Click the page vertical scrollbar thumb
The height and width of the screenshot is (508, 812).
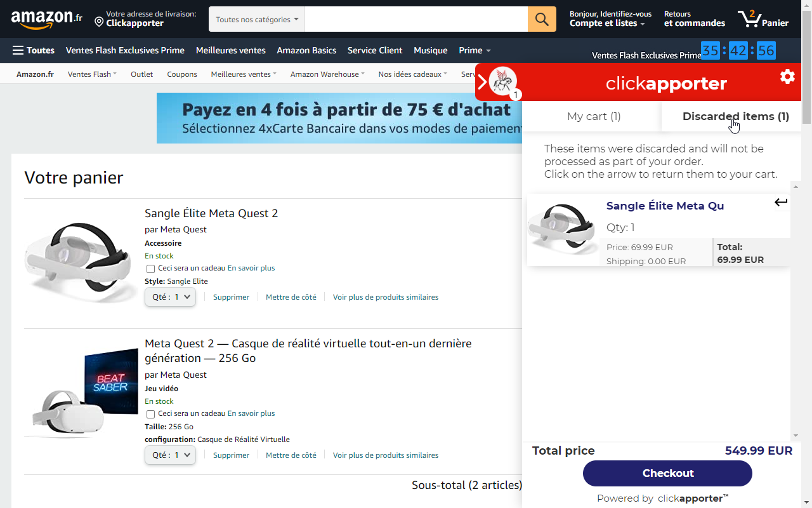[807, 67]
